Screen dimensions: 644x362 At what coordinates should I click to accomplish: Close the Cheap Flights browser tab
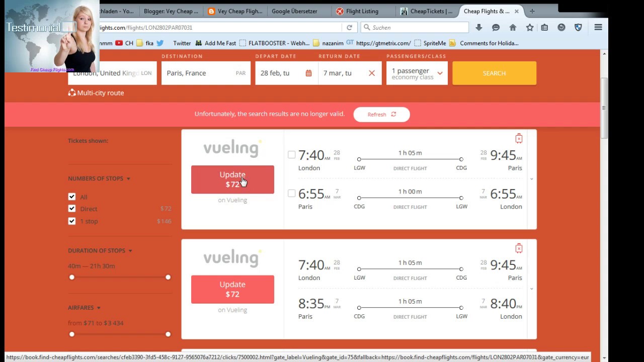516,11
